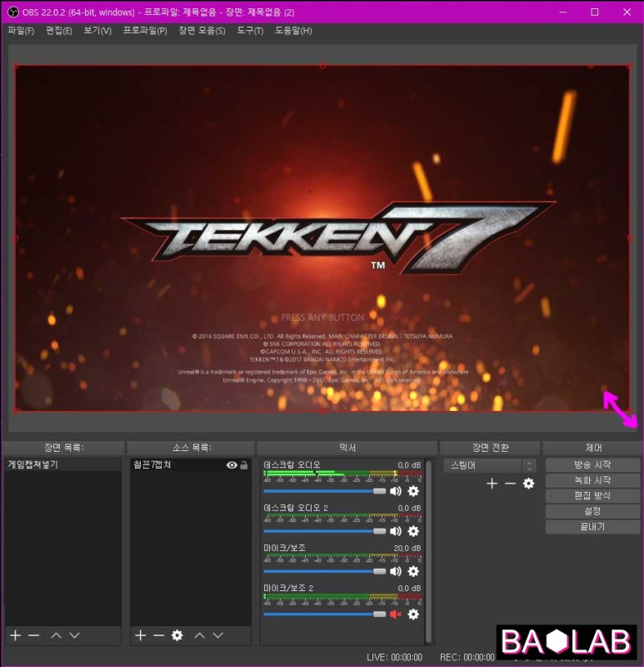Mute the 데스크탑 오디오 channel
The width and height of the screenshot is (644, 667).
[396, 491]
